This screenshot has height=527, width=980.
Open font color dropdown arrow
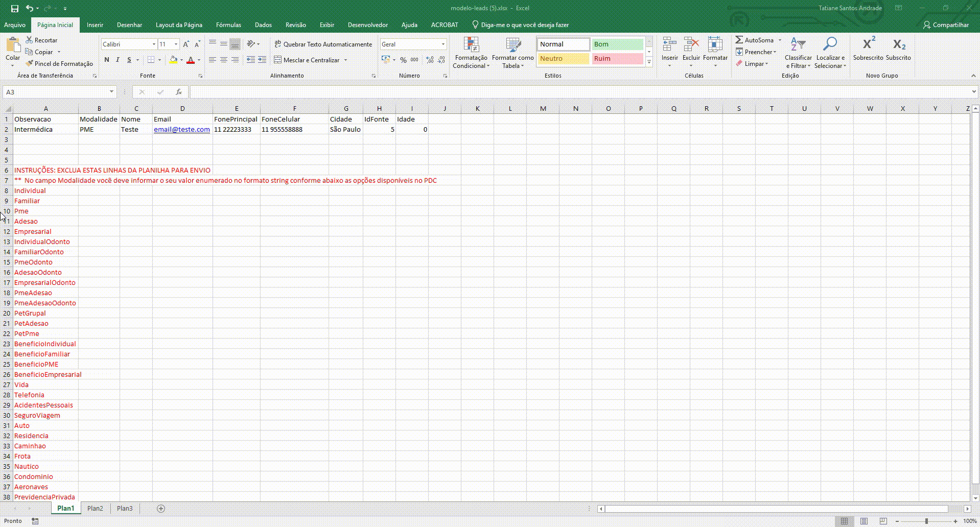[x=199, y=60]
